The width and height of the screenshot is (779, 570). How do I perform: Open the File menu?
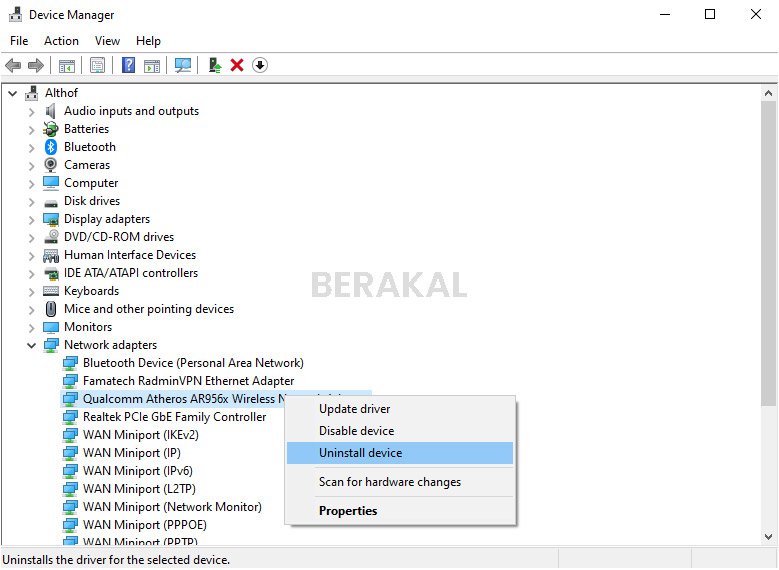(x=19, y=41)
